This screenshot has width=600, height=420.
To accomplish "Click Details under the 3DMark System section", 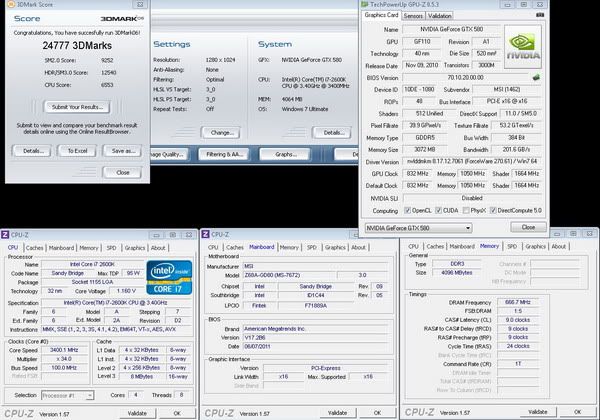I will (x=332, y=133).
